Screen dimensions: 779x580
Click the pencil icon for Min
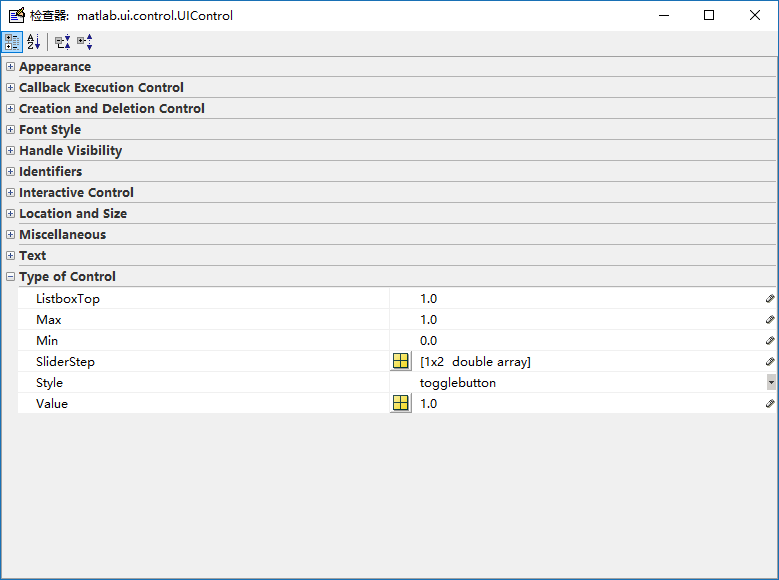(x=770, y=340)
